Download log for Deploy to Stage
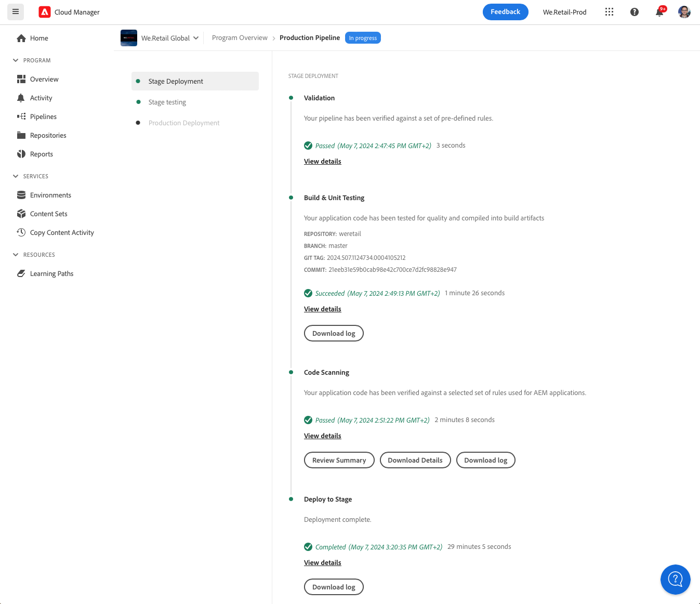This screenshot has width=700, height=604. coord(334,587)
